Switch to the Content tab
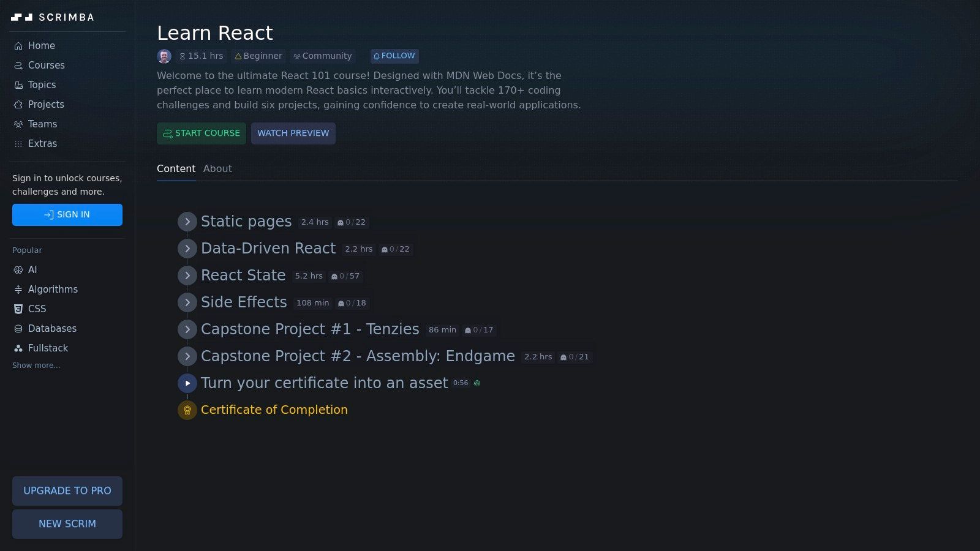980x551 pixels. pyautogui.click(x=176, y=169)
